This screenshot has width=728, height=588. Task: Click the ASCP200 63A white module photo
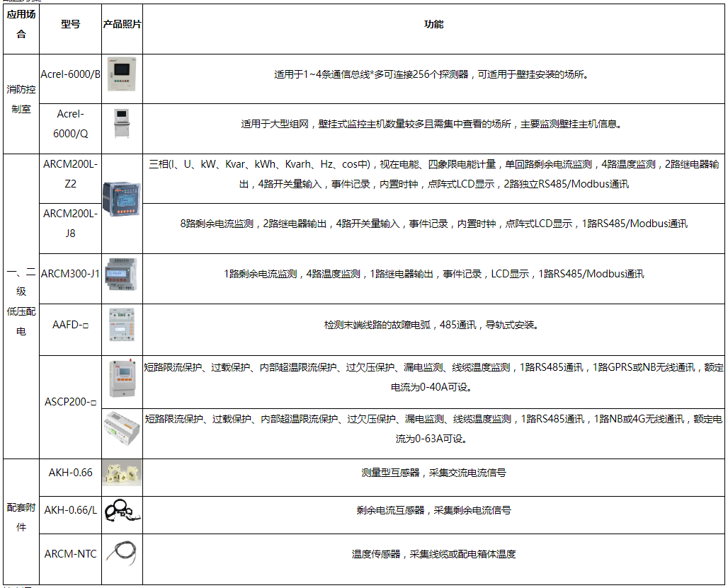click(122, 428)
